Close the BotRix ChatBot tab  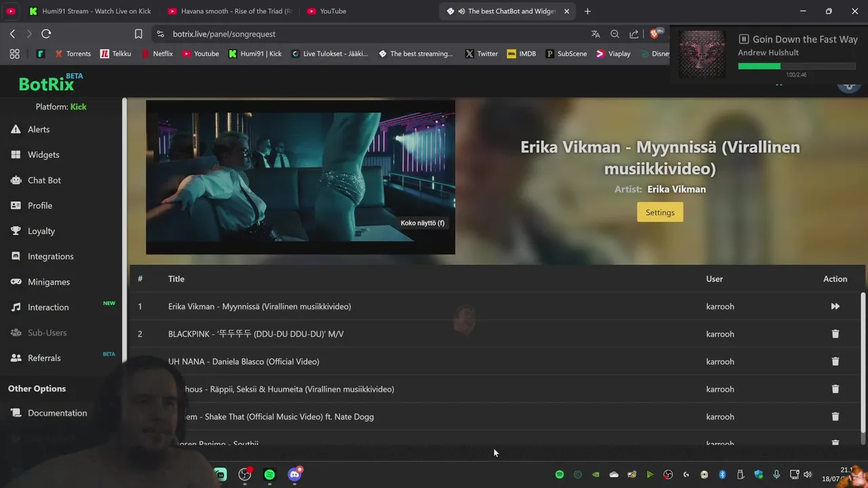(x=567, y=12)
